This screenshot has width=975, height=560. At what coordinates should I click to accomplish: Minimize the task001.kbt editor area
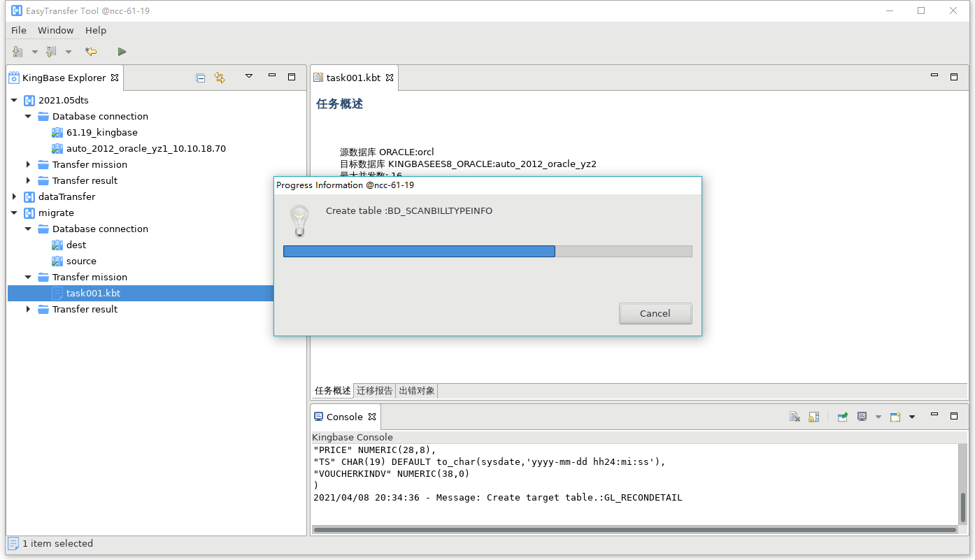[x=934, y=76]
